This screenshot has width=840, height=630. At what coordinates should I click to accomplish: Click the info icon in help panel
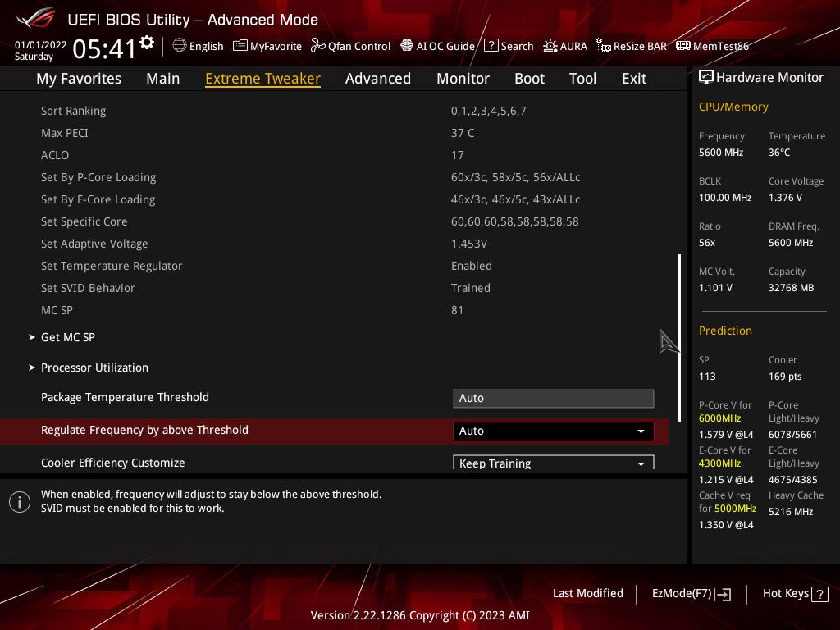point(20,502)
